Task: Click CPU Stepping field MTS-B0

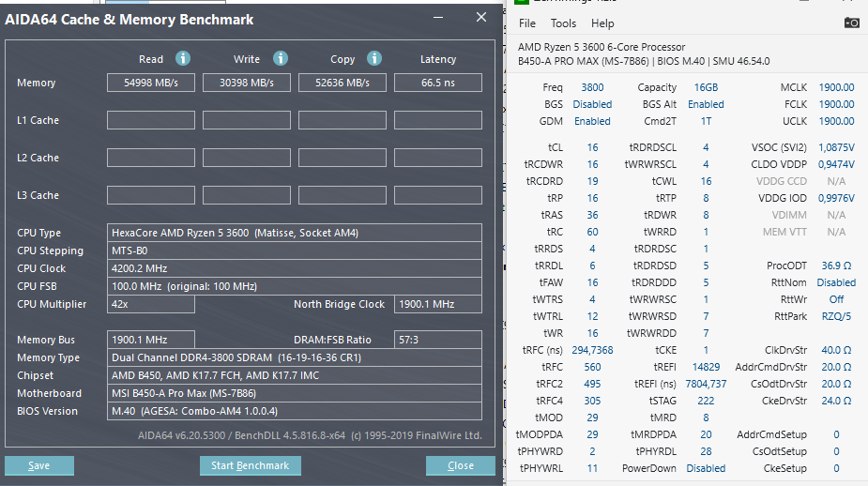Action: [x=295, y=251]
